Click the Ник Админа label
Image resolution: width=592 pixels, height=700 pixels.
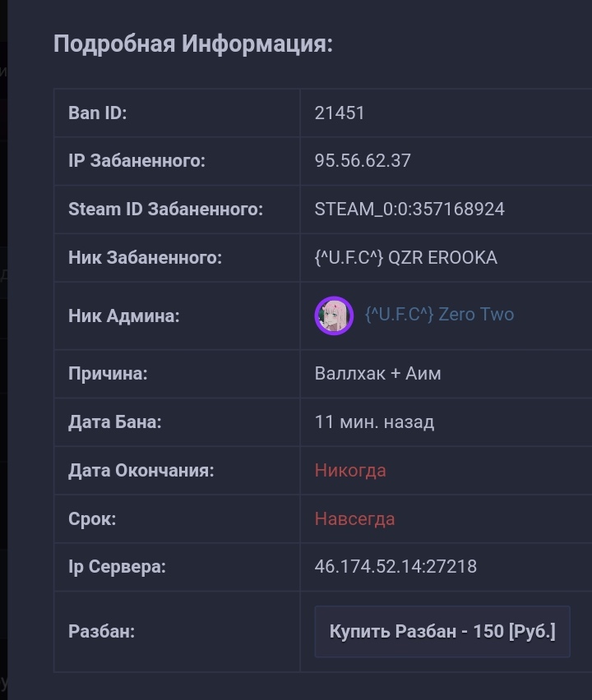(124, 316)
